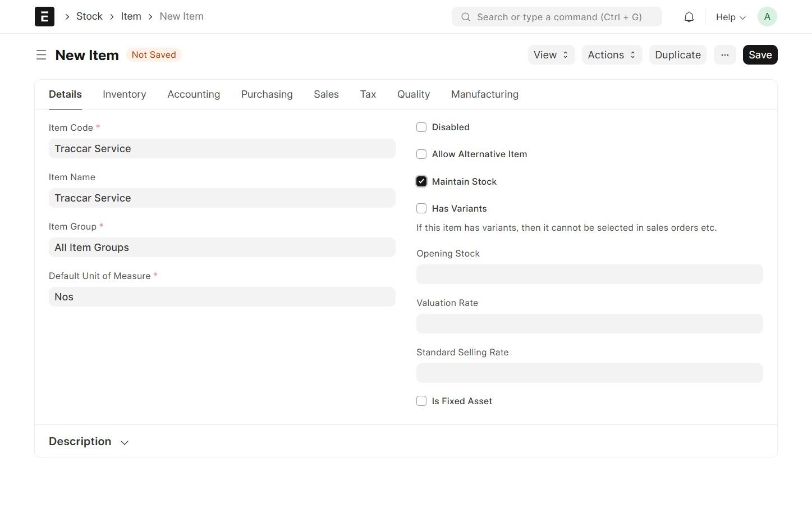Tick the Has Variants checkbox

[421, 208]
